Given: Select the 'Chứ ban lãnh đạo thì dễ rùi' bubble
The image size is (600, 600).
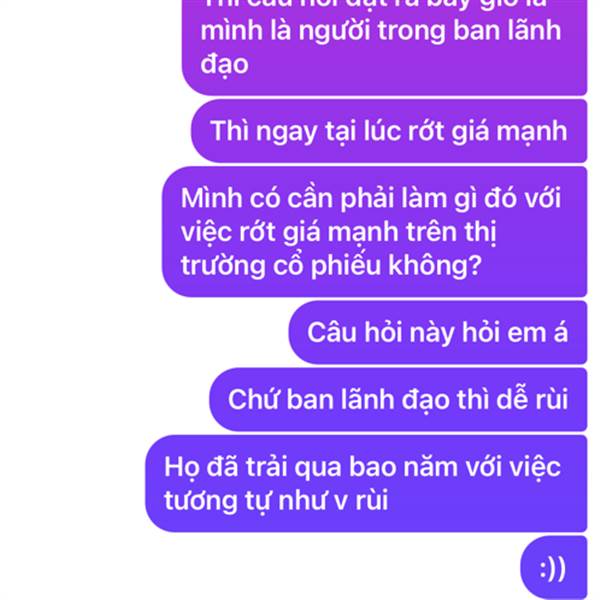Looking at the screenshot, I should [x=398, y=399].
